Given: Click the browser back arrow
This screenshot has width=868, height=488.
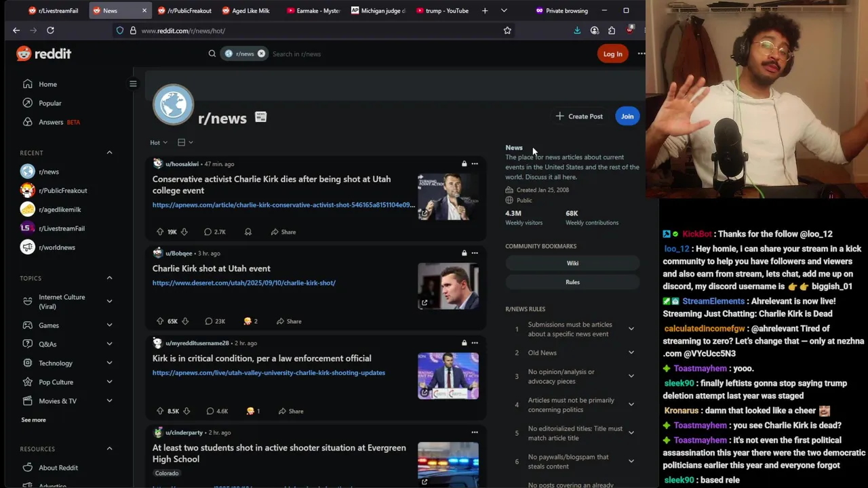Looking at the screenshot, I should pyautogui.click(x=16, y=30).
